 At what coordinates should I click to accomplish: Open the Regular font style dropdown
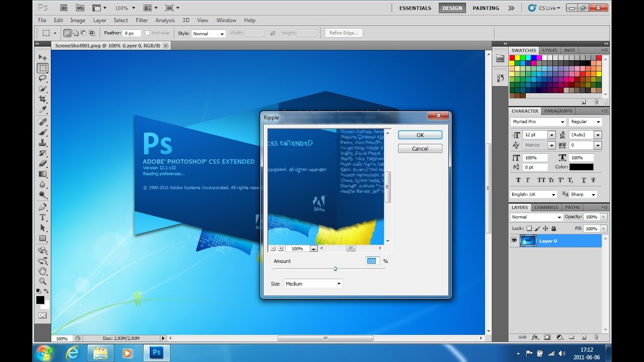click(x=586, y=122)
